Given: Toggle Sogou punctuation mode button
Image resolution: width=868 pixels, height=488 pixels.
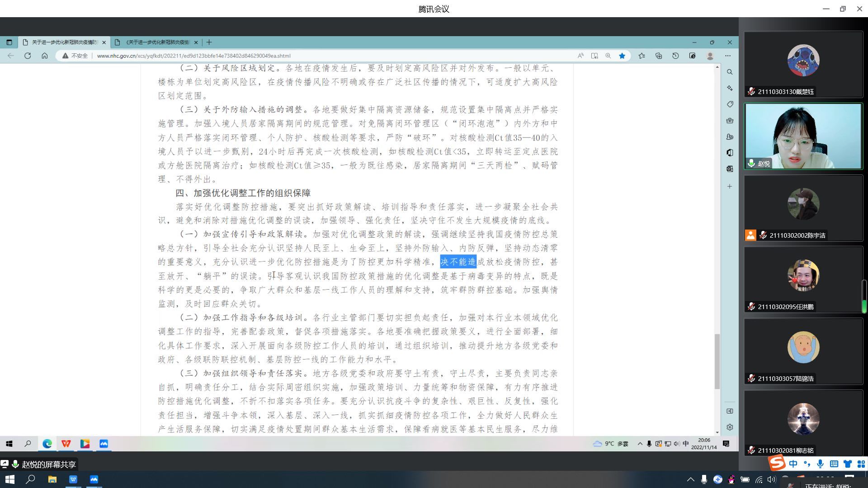Looking at the screenshot, I should tap(807, 464).
